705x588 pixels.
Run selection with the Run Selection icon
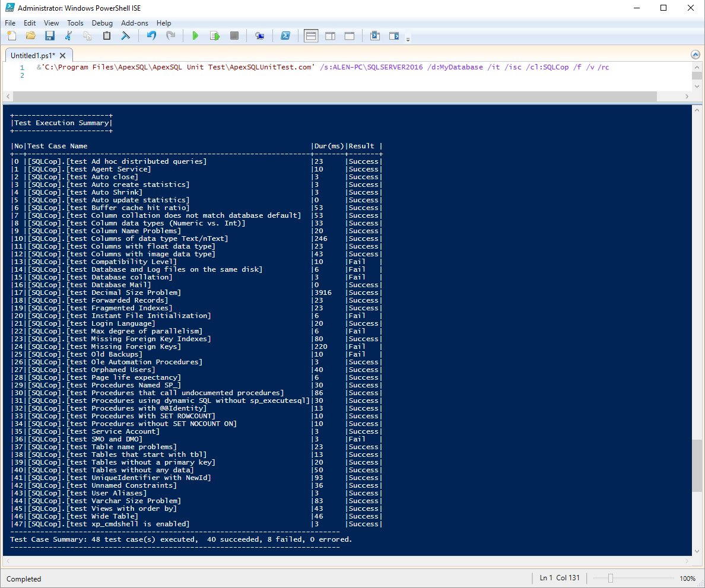tap(215, 36)
